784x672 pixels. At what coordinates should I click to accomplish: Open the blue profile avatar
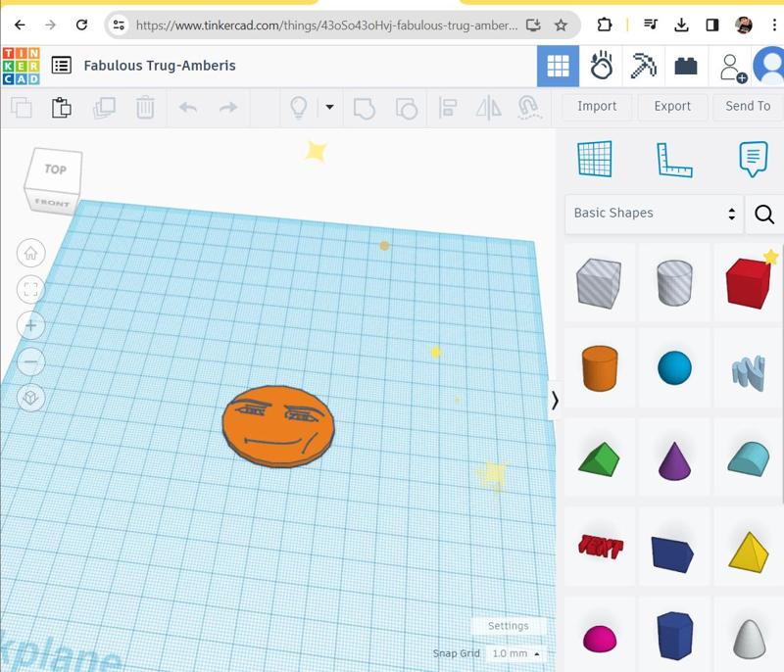coord(770,66)
